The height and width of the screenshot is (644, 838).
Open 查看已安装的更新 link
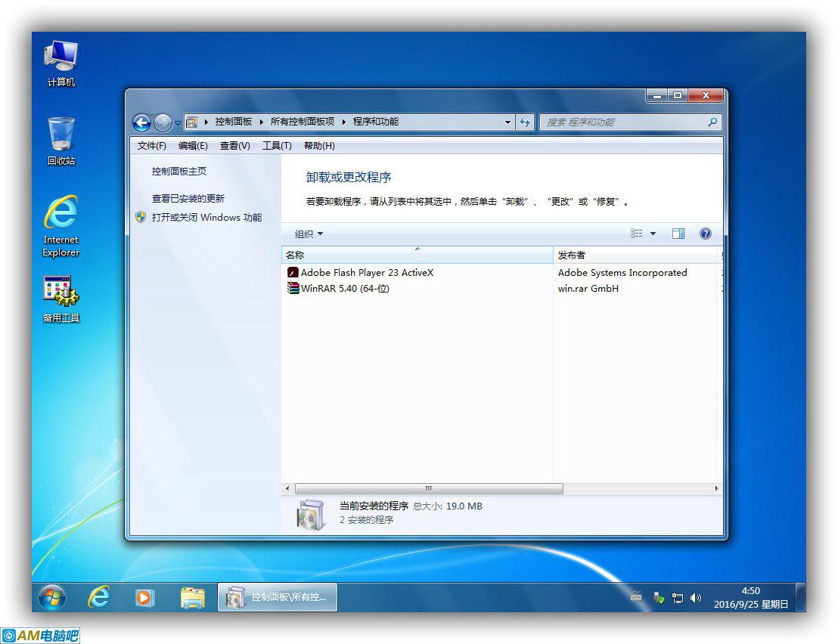(x=188, y=199)
